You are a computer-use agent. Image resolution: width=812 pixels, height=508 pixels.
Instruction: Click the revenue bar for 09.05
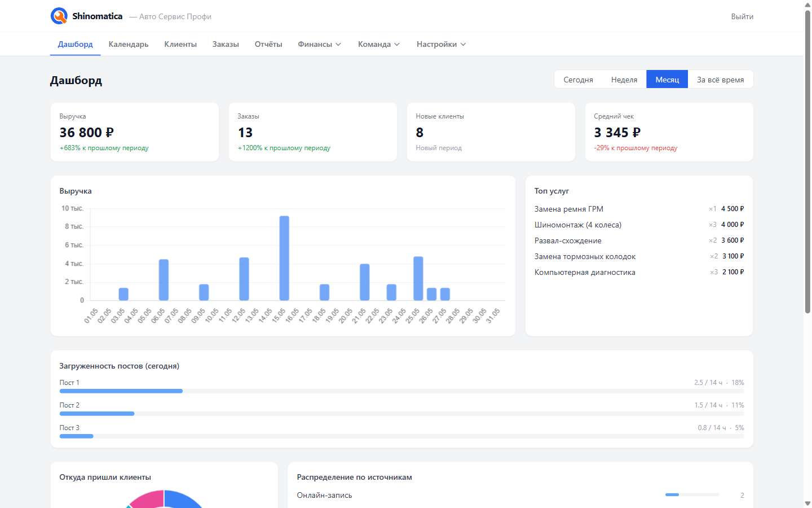pyautogui.click(x=204, y=292)
